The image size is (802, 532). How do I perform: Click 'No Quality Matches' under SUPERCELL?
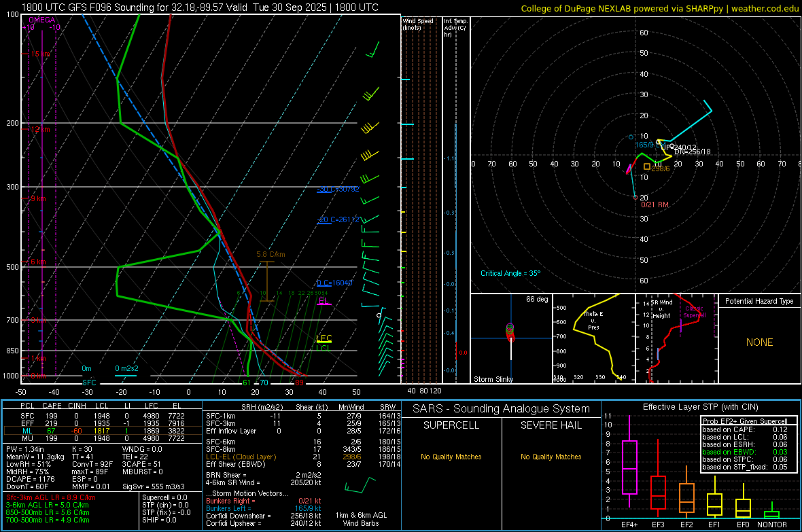point(451,457)
